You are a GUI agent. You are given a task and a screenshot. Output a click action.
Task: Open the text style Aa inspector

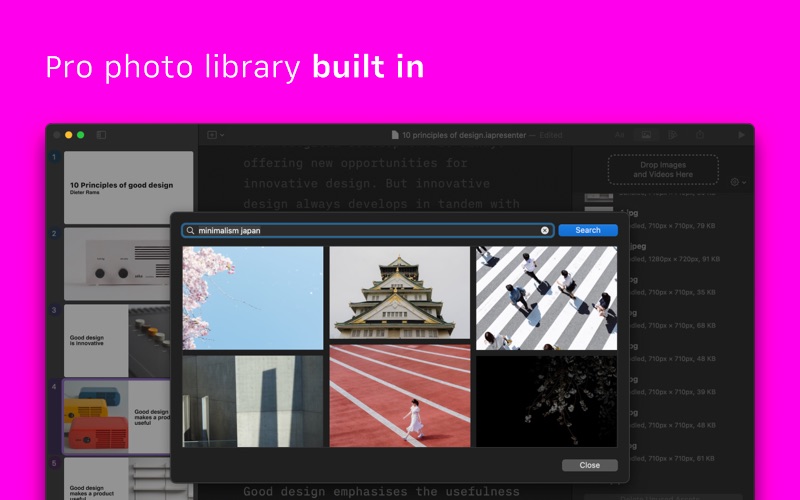(x=619, y=135)
